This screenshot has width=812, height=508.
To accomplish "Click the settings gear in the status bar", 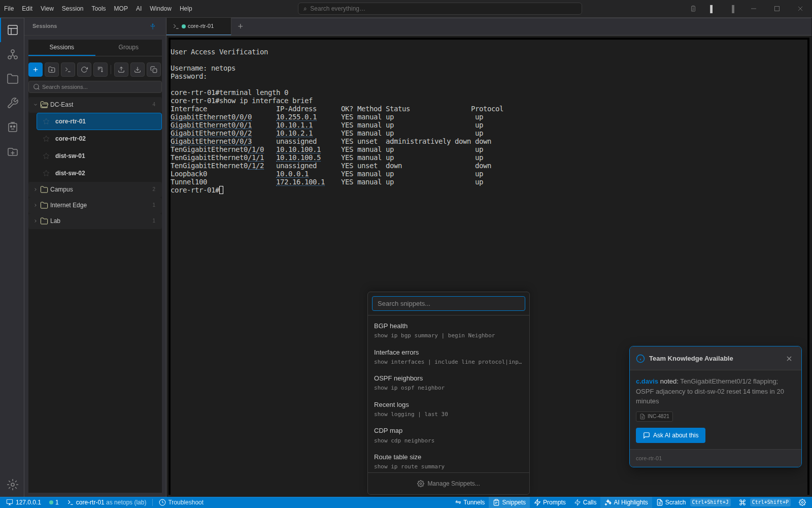I will click(802, 502).
